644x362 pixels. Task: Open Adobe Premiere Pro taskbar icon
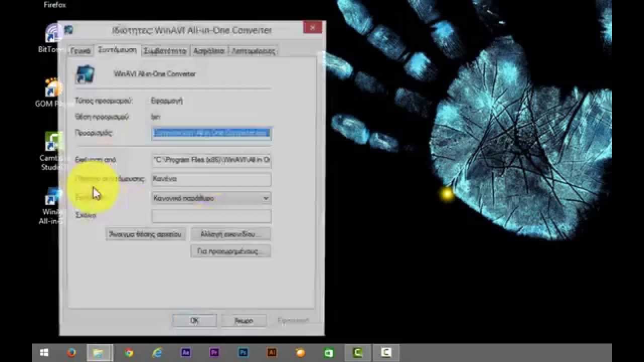pos(214,353)
